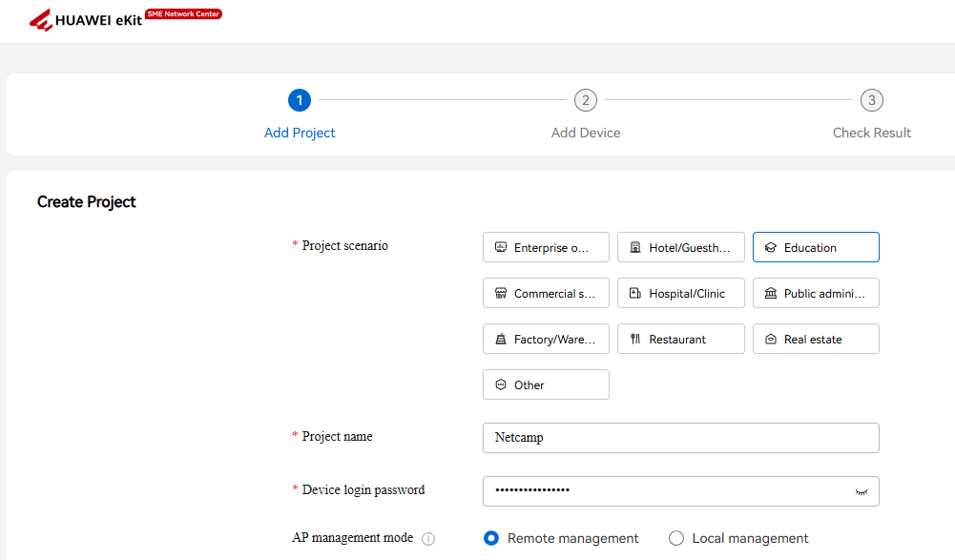Select the Real estate scenario

[x=816, y=339]
